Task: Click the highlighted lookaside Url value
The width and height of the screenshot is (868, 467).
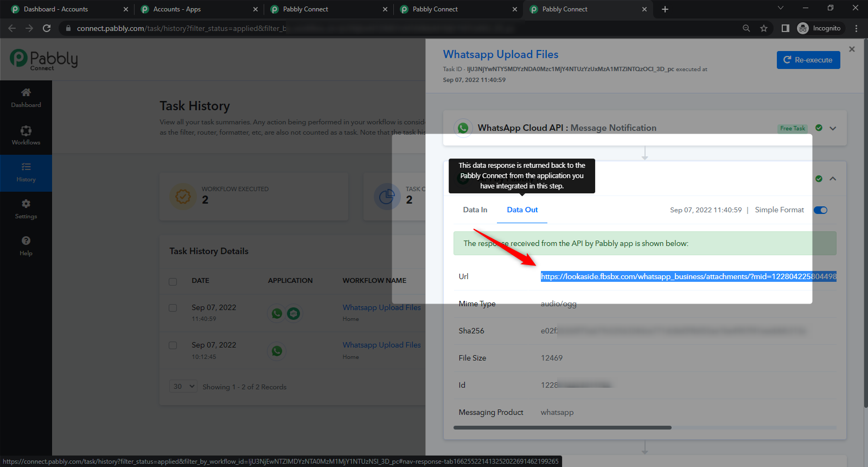Action: 688,276
